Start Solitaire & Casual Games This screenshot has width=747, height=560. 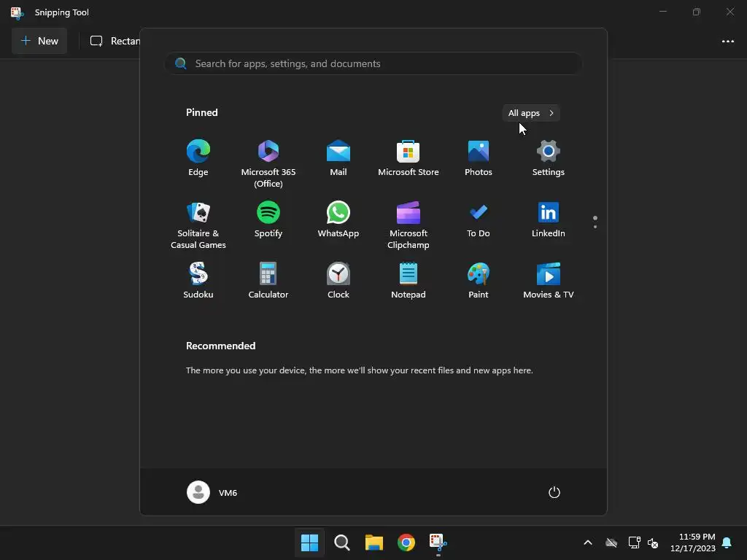(x=198, y=225)
